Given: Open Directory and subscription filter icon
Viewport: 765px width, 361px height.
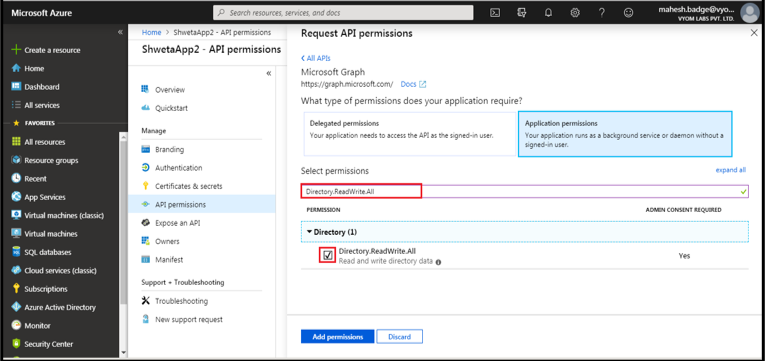Looking at the screenshot, I should pyautogui.click(x=522, y=13).
